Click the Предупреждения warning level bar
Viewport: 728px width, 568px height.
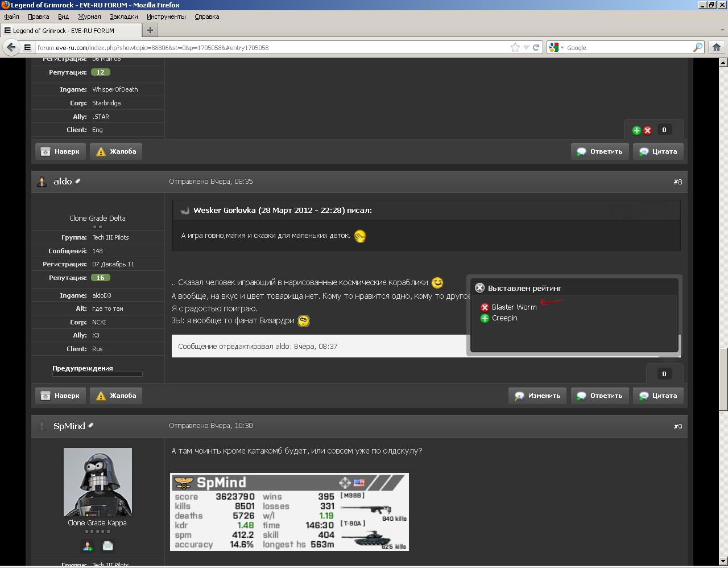tap(97, 374)
